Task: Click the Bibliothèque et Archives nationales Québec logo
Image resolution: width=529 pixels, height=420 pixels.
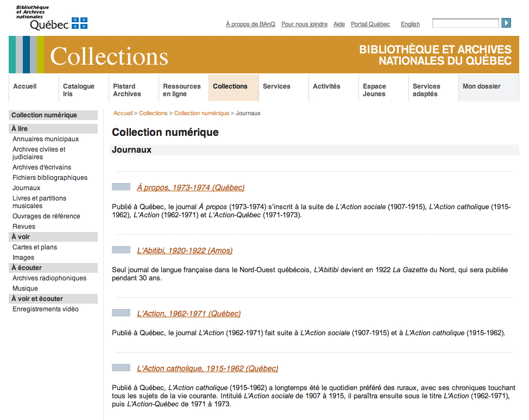Action: [52, 17]
